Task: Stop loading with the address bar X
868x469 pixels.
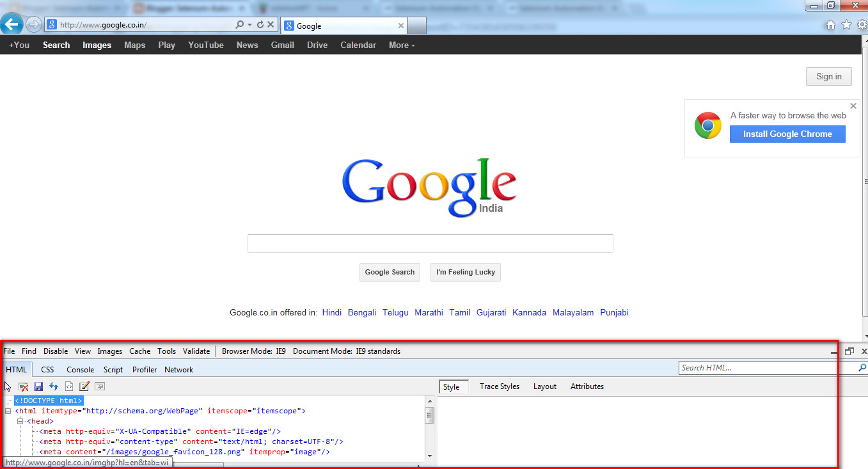Action: (271, 25)
